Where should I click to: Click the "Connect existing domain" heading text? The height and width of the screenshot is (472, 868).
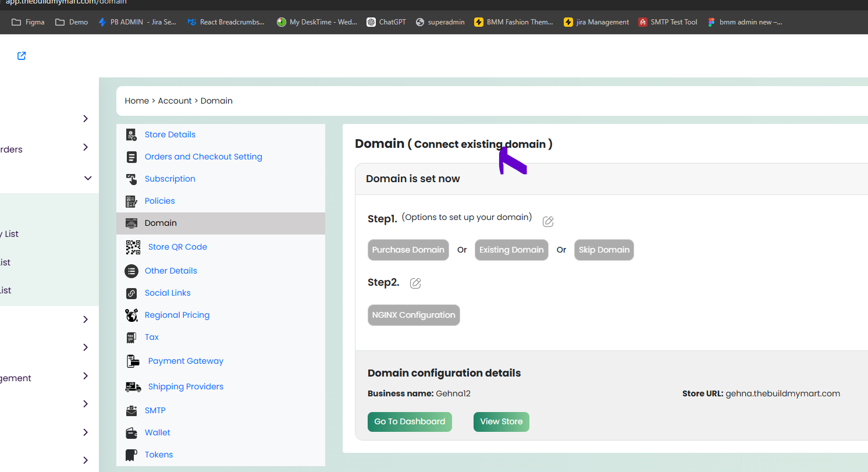click(x=480, y=144)
